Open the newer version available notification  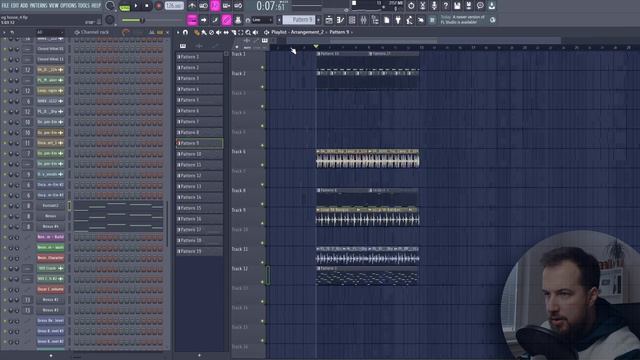coord(463,20)
